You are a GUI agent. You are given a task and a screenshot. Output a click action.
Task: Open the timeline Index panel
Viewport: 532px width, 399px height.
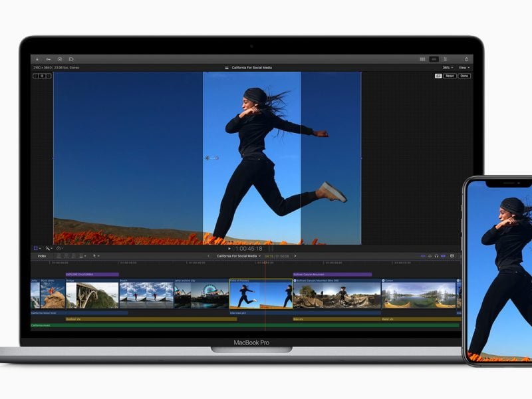tap(41, 255)
